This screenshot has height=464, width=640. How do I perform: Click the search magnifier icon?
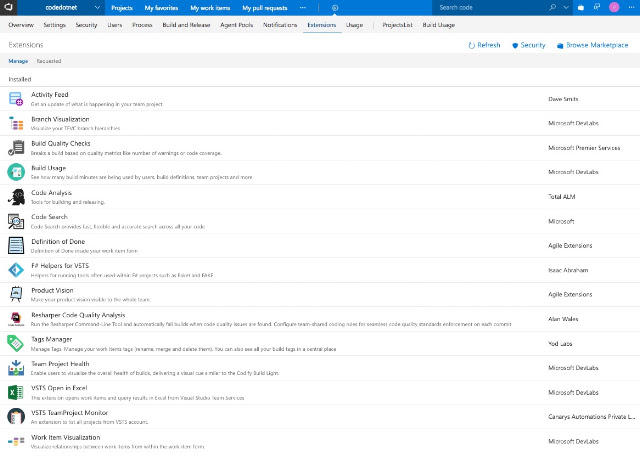tap(553, 7)
